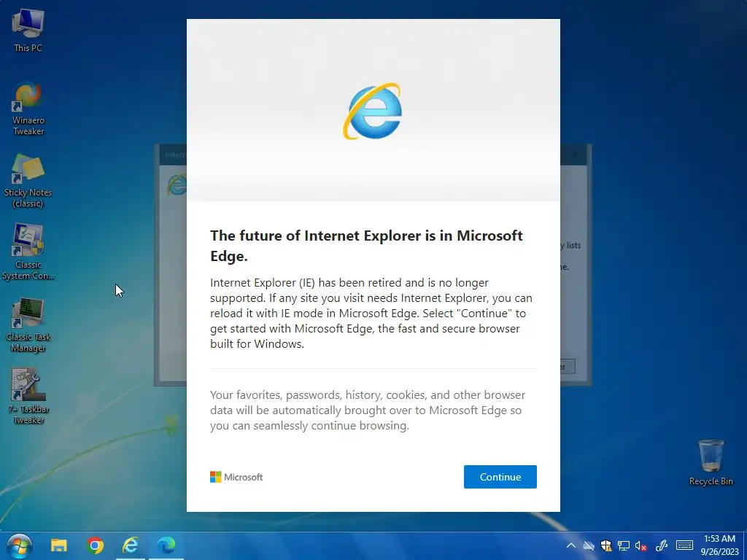Select Sticky Notes (classic) desktop shortcut

[28, 181]
